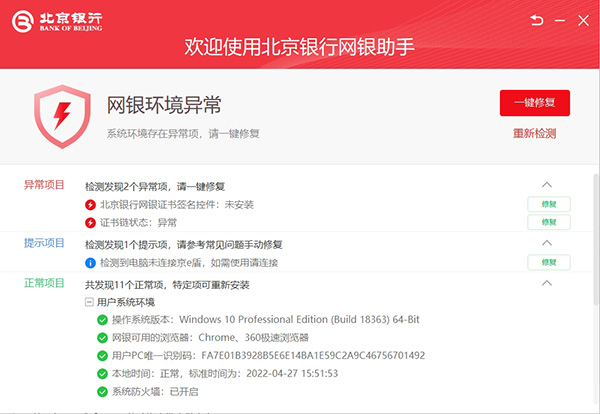The height and width of the screenshot is (414, 600).
Task: Click the 网银环境异常 status heading
Action: [164, 105]
